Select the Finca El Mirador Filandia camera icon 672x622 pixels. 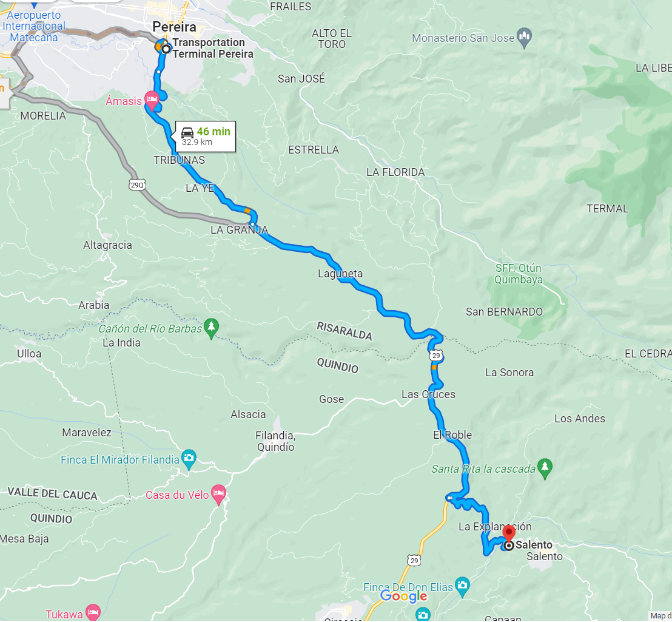coord(189,459)
